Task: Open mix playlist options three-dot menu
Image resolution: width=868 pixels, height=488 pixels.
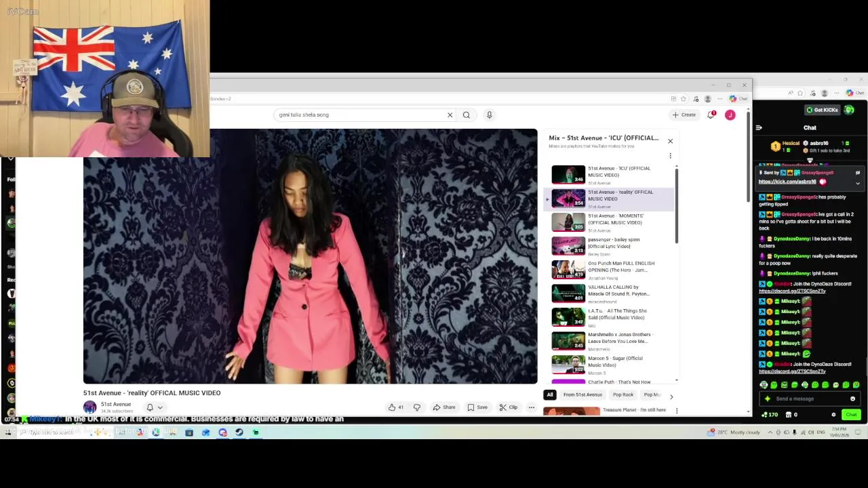Action: click(670, 156)
